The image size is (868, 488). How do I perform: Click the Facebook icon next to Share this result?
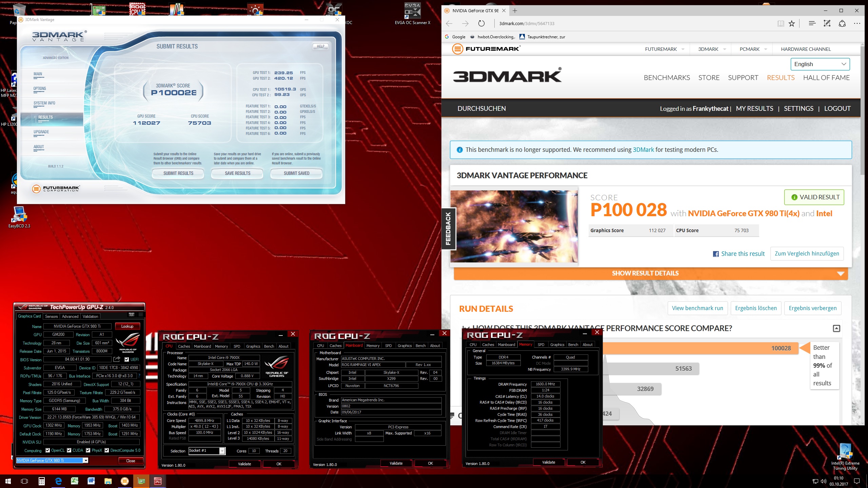pyautogui.click(x=716, y=254)
